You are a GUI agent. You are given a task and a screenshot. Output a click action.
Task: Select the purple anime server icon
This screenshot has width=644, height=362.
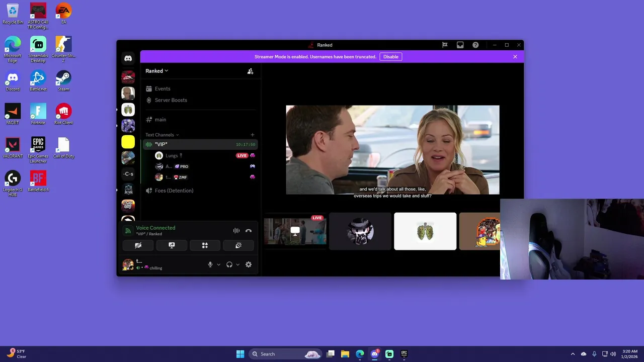(128, 125)
